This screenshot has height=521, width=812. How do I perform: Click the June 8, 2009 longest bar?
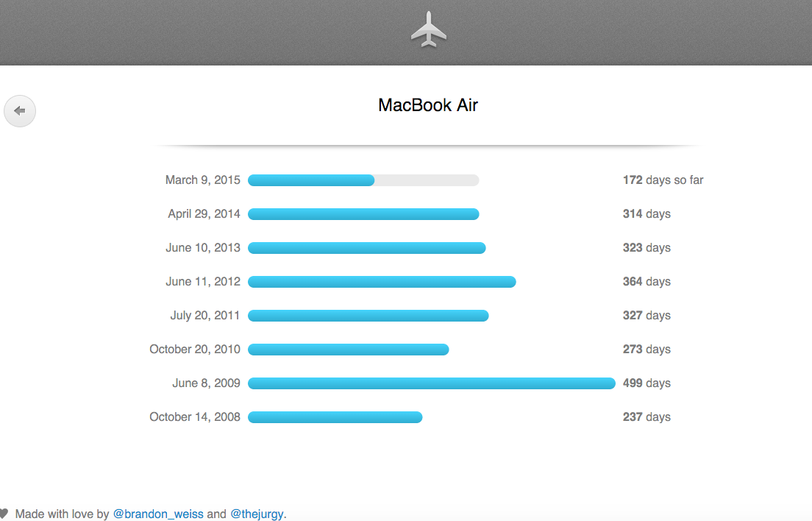(431, 383)
